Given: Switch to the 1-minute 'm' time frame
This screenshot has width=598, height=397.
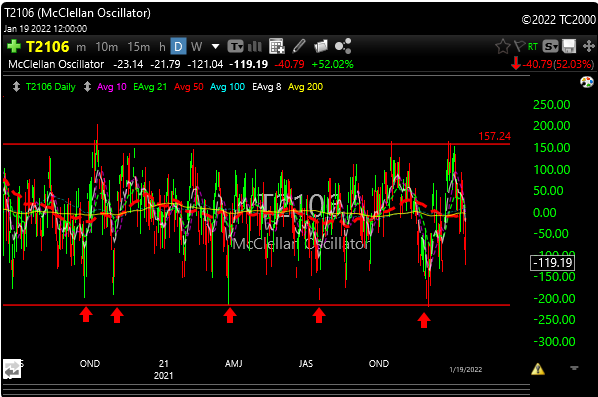Looking at the screenshot, I should [x=81, y=47].
